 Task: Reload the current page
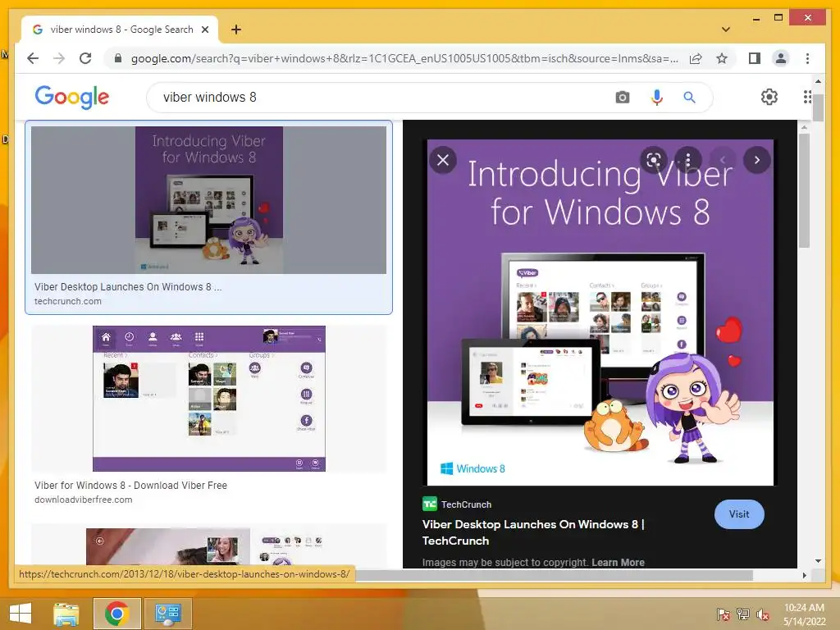85,58
